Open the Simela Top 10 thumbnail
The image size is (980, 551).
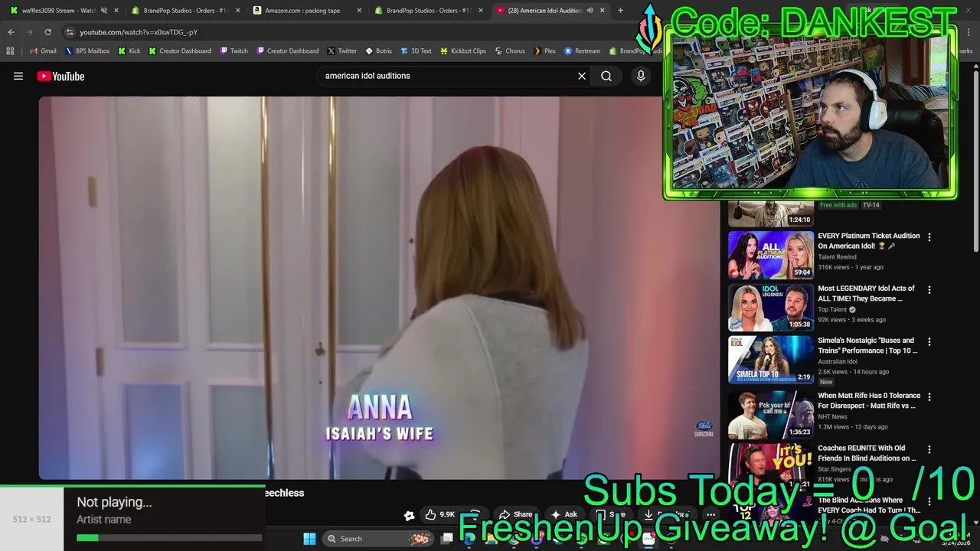click(x=770, y=359)
